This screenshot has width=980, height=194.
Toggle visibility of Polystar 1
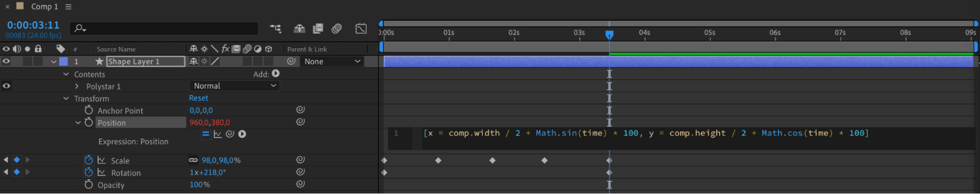coord(6,86)
